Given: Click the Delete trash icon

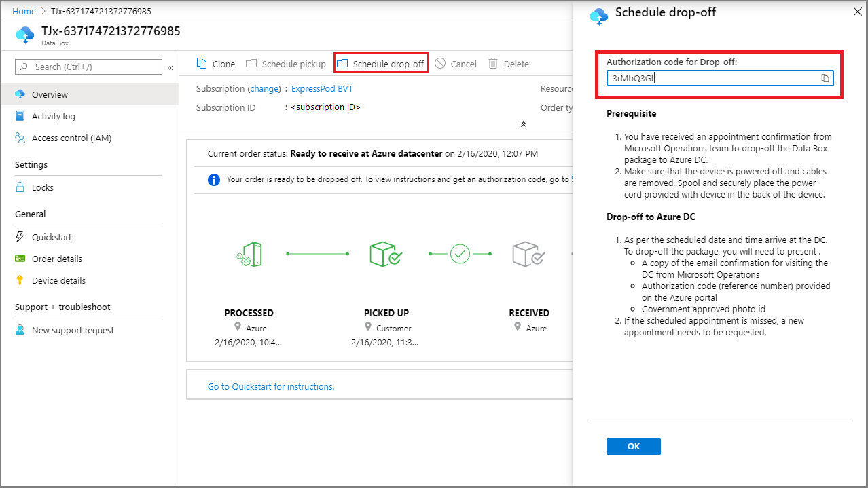Looking at the screenshot, I should (493, 63).
